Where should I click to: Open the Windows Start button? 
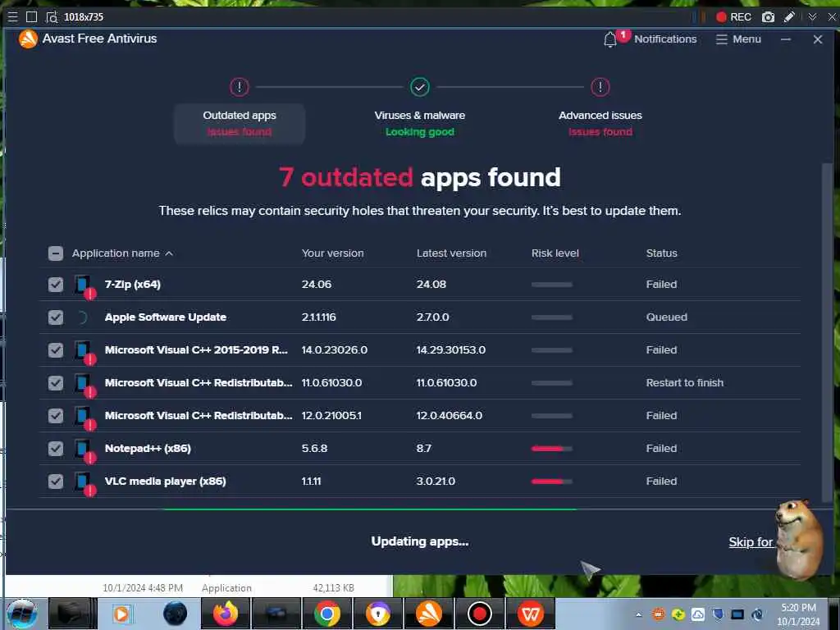click(x=21, y=614)
